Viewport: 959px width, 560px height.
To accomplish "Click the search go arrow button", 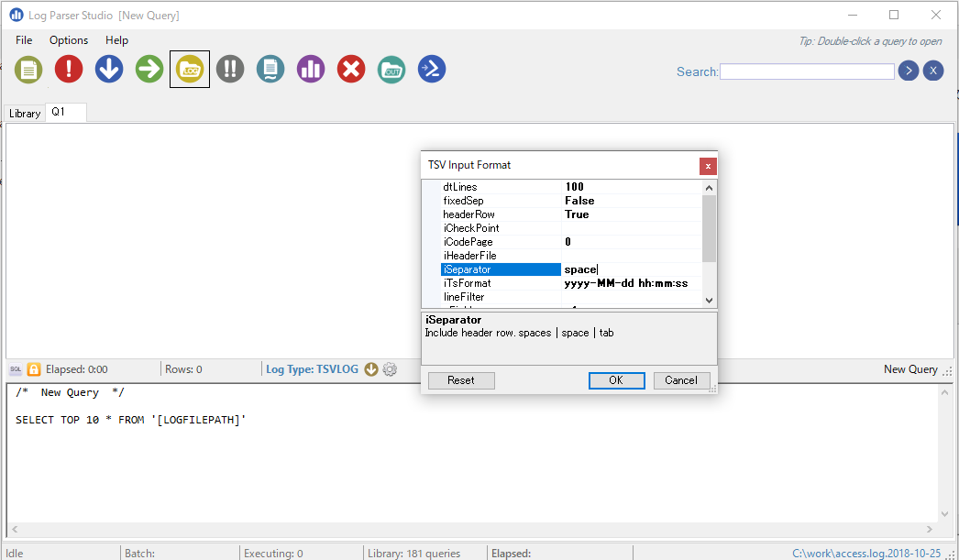I will (x=909, y=71).
